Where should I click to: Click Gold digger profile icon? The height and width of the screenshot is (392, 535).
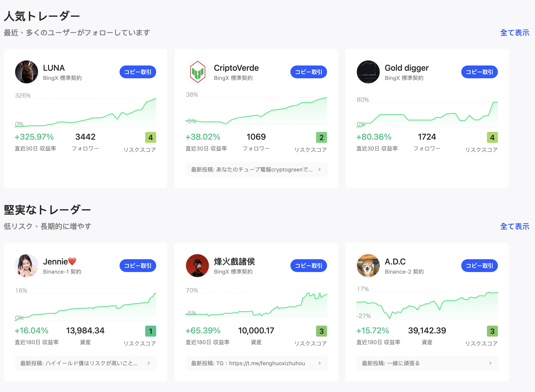coord(367,72)
